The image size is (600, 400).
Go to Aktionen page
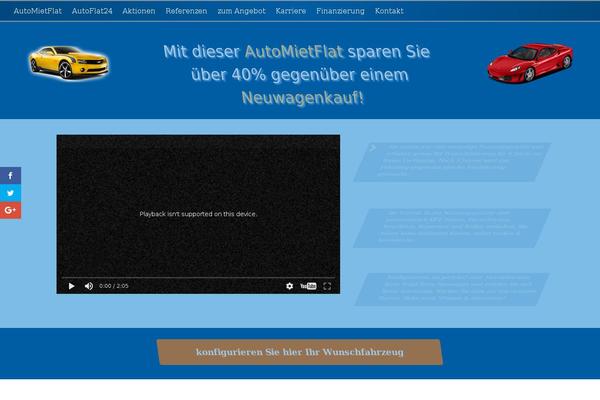coord(139,11)
